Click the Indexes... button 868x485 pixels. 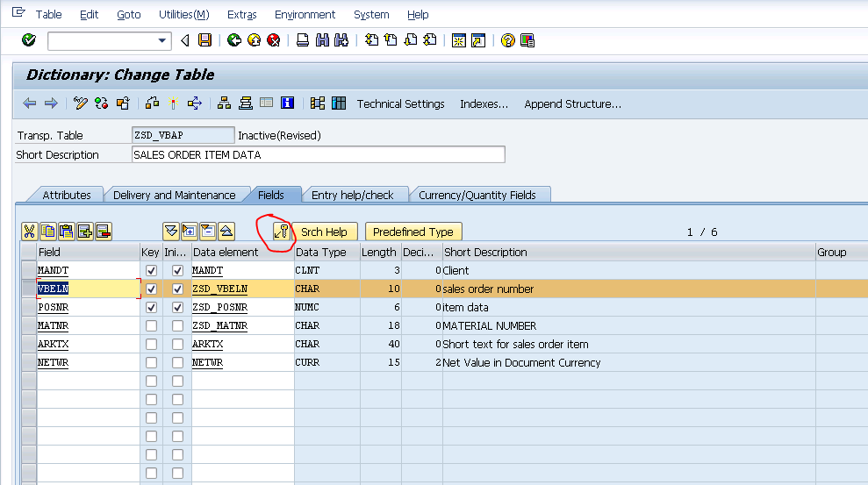(484, 104)
